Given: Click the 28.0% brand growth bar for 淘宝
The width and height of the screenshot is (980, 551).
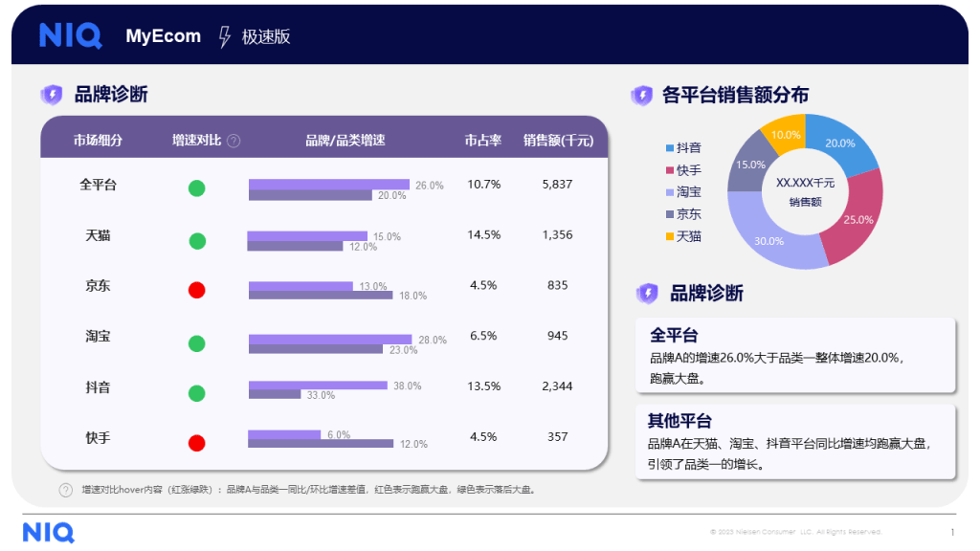Looking at the screenshot, I should [x=330, y=340].
